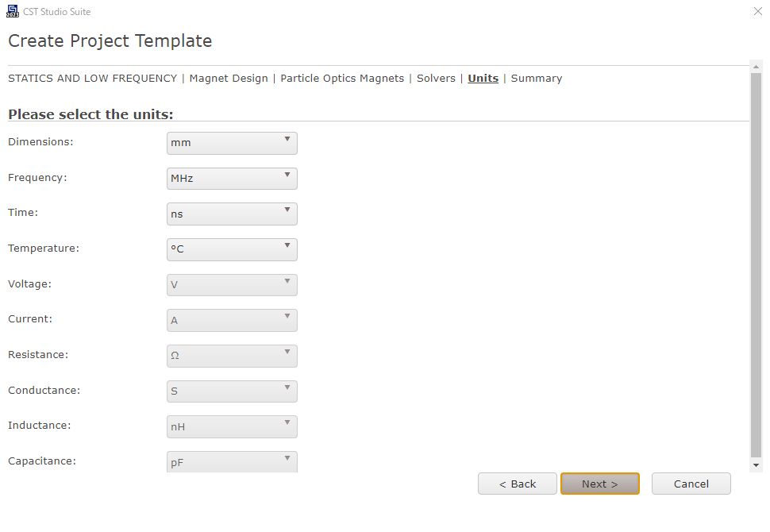Viewport: 770px width, 532px height.
Task: Open the Solvers step
Action: (436, 79)
